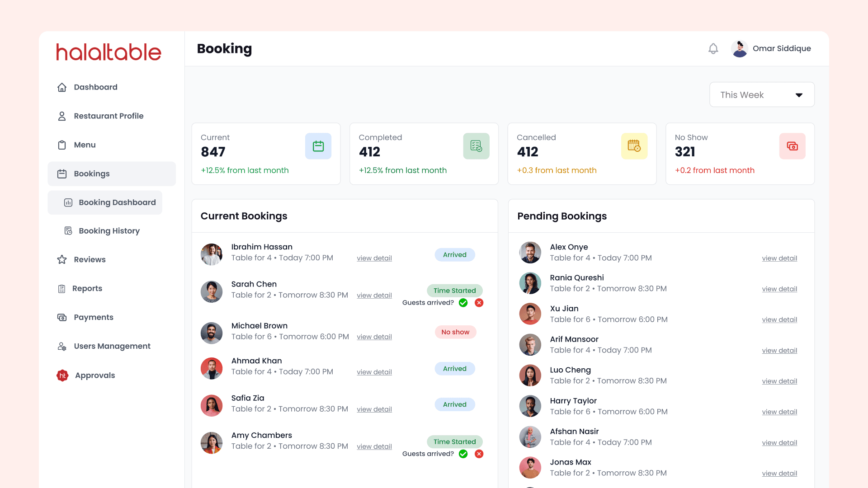View detail for Ibrahim Hassan's booking
Viewport: 868px width, 488px height.
click(x=374, y=258)
